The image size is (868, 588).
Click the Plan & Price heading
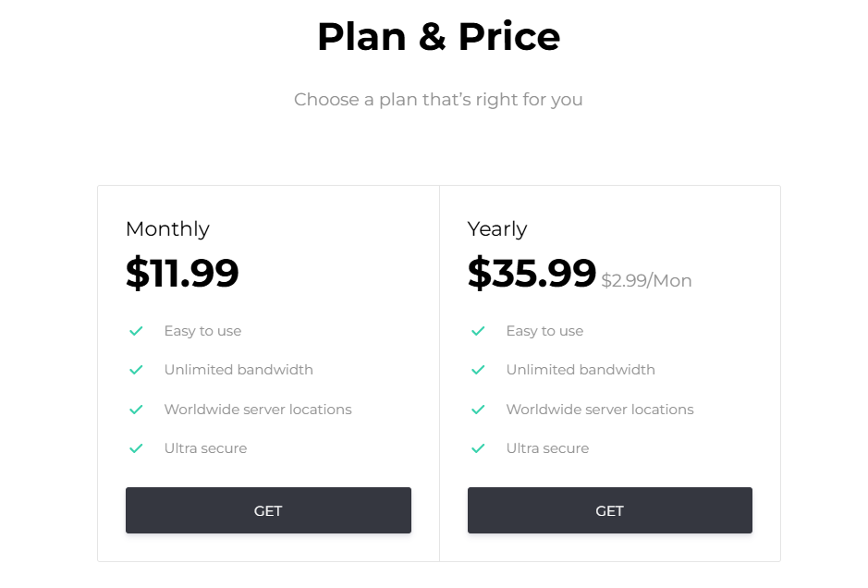click(438, 37)
